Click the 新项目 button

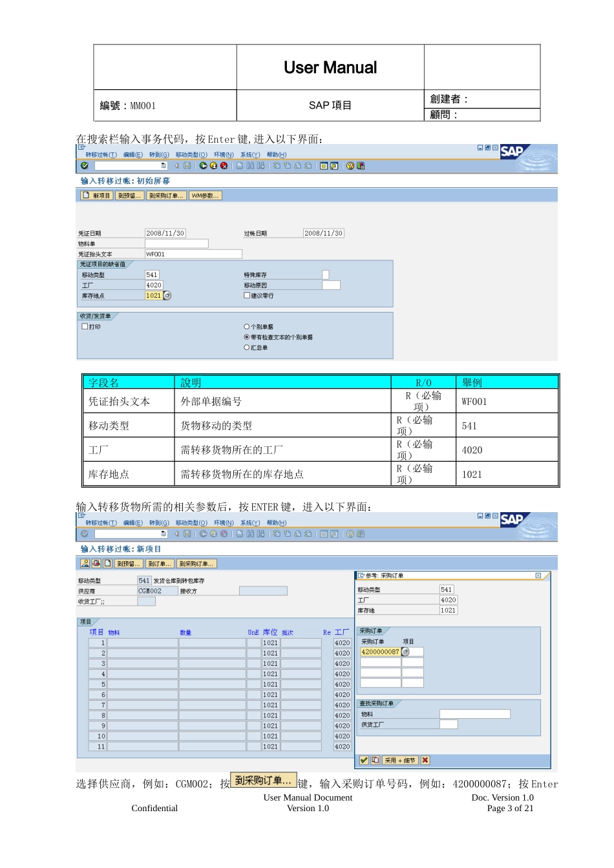96,196
